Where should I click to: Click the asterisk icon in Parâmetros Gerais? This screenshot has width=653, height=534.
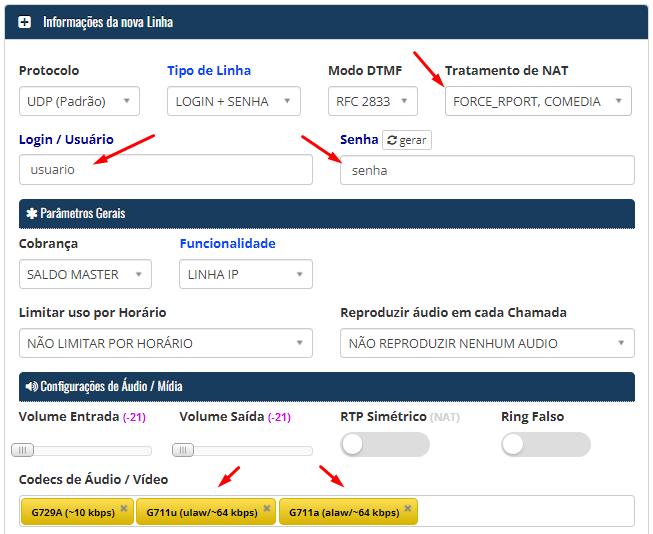click(30, 214)
